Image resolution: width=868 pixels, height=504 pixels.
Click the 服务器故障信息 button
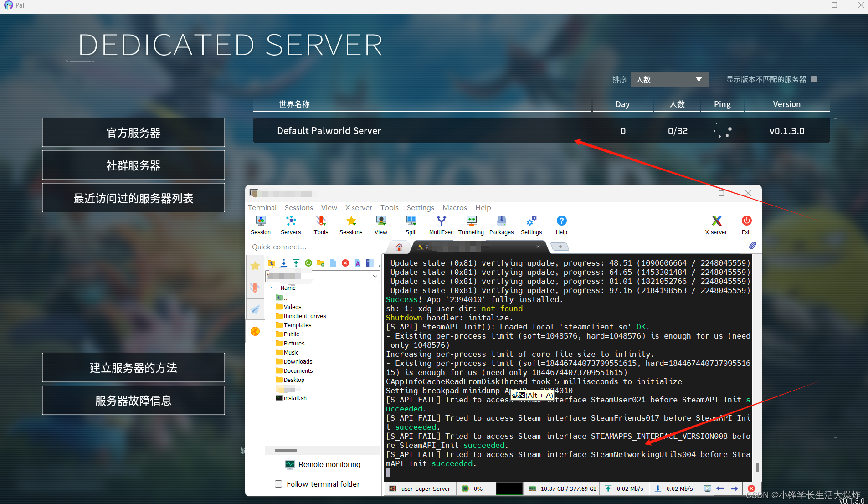134,401
